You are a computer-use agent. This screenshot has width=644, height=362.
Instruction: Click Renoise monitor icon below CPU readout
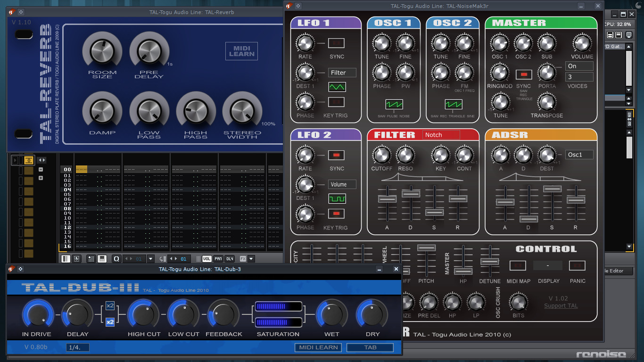pyautogui.click(x=628, y=35)
